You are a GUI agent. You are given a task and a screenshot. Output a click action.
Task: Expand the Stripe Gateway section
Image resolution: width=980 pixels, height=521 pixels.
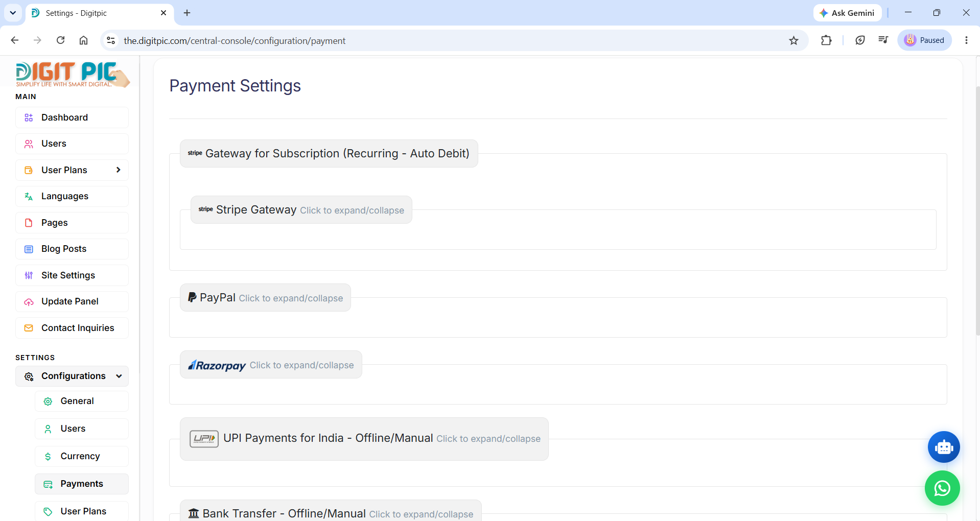[301, 210]
